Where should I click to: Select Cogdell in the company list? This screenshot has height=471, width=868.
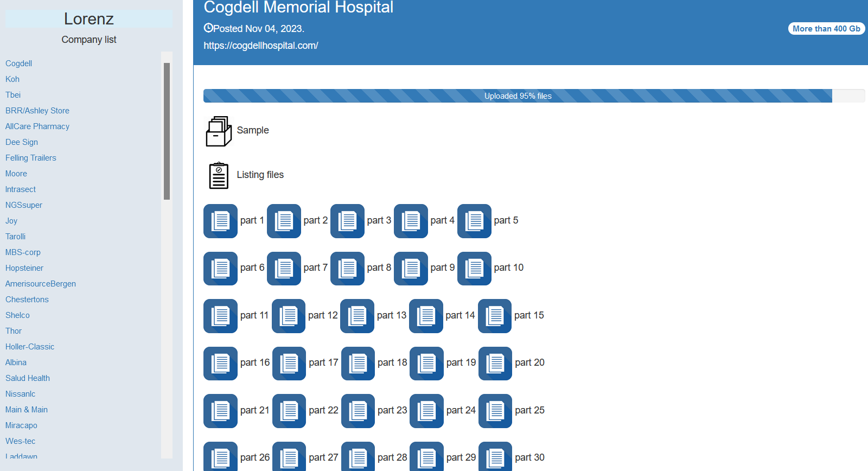(19, 63)
